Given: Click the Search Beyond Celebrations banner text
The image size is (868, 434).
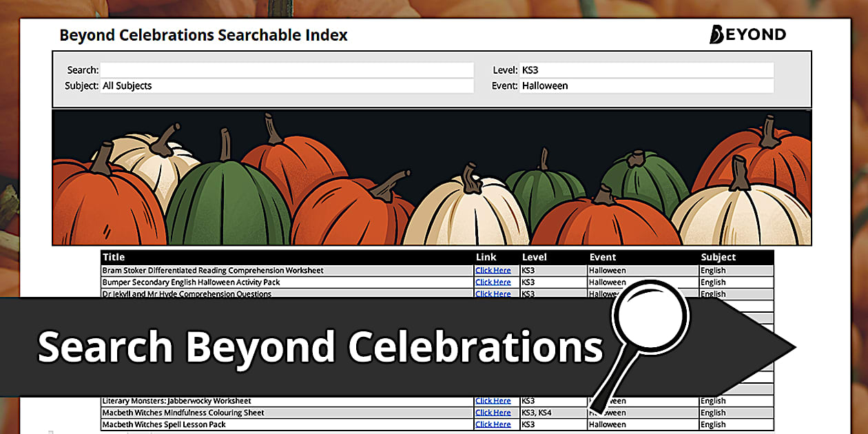Looking at the screenshot, I should click(320, 347).
